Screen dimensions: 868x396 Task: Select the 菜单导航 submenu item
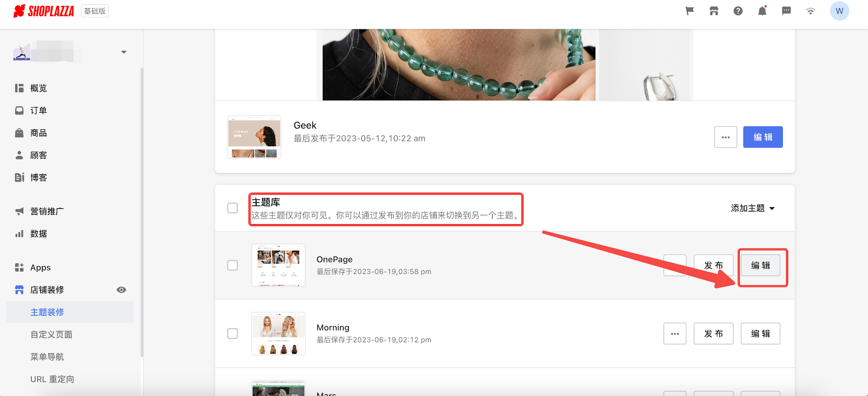(x=47, y=357)
